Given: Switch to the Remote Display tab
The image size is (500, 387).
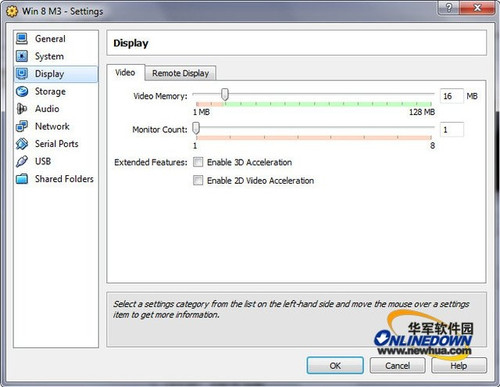Looking at the screenshot, I should coord(180,73).
